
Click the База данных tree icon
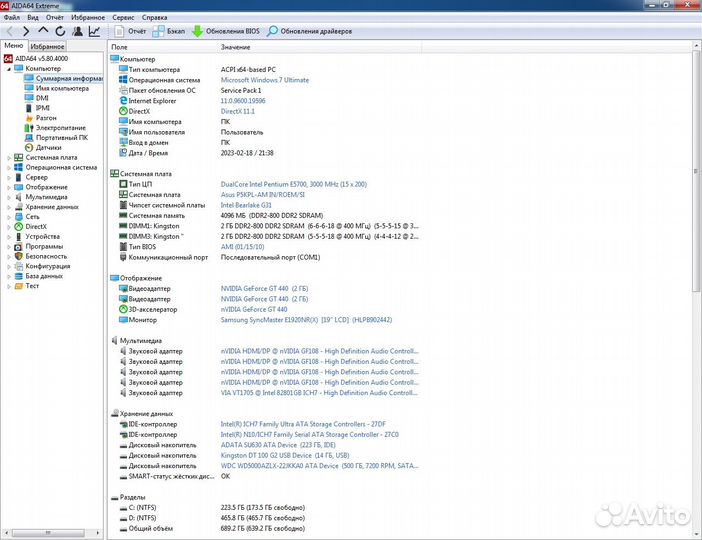coord(18,276)
